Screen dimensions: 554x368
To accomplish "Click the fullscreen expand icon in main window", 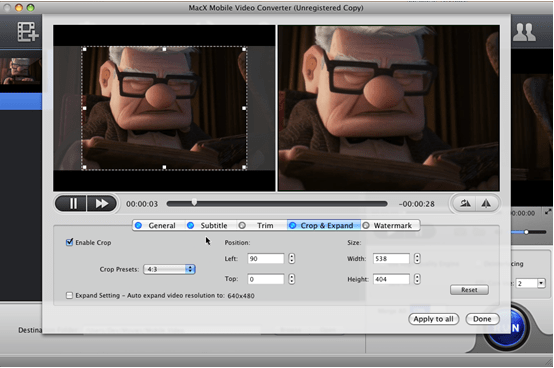I will click(548, 212).
